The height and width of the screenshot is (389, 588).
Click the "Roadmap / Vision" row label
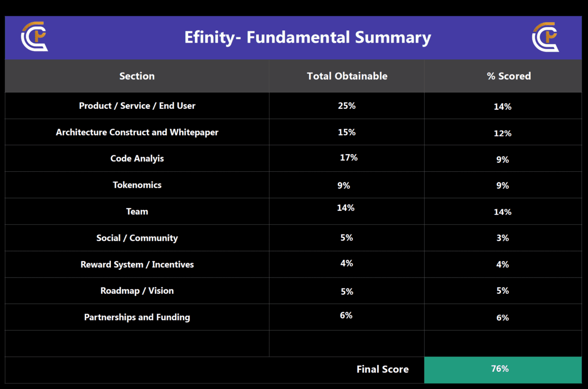click(x=137, y=290)
